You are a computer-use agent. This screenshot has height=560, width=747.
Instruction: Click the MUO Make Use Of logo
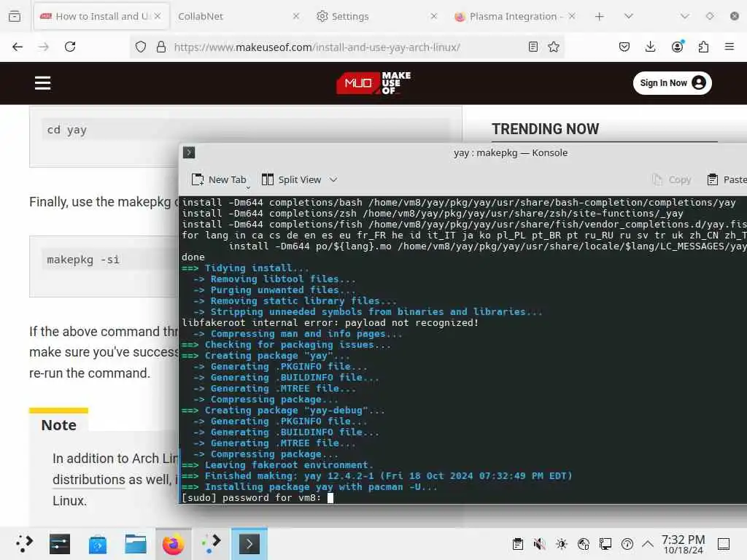(373, 83)
